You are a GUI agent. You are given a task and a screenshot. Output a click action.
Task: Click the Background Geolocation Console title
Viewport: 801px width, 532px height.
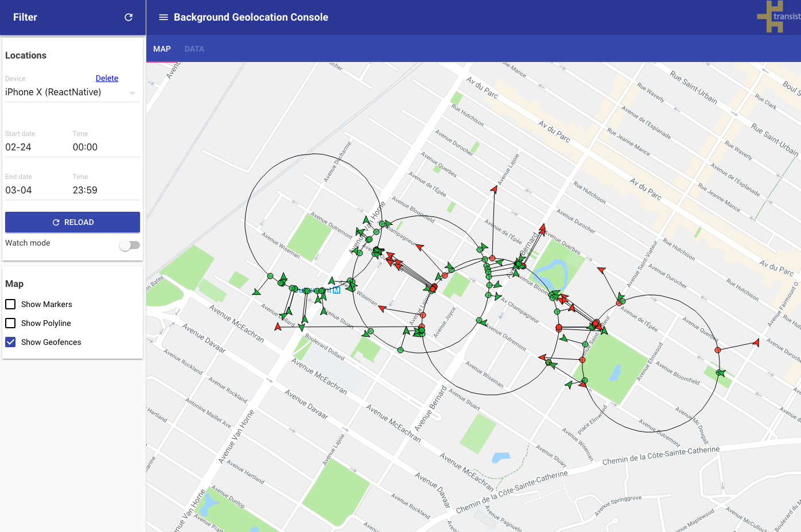click(251, 17)
